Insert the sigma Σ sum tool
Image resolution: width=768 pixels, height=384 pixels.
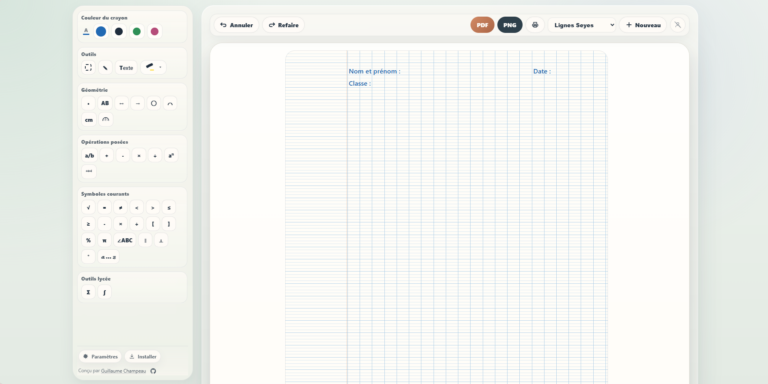point(88,292)
